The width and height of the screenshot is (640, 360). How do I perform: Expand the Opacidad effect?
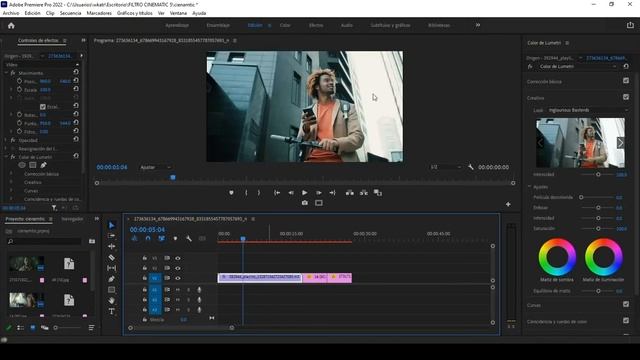coord(6,140)
